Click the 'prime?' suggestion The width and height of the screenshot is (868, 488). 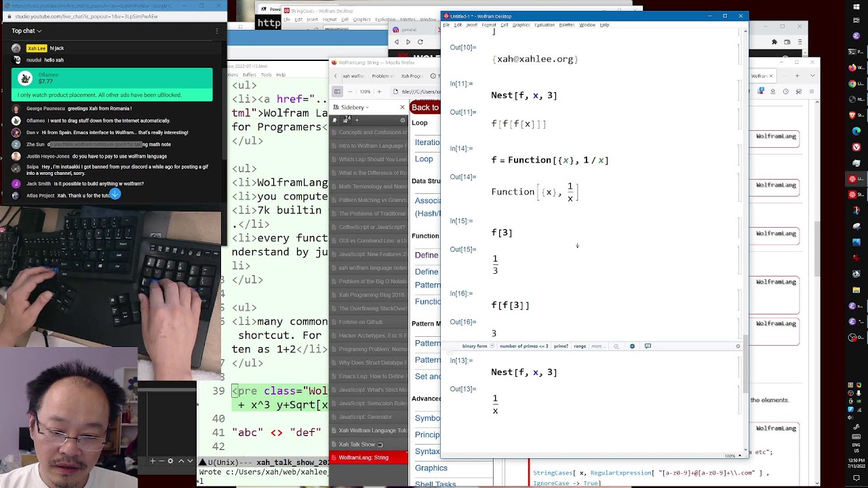[561, 346]
